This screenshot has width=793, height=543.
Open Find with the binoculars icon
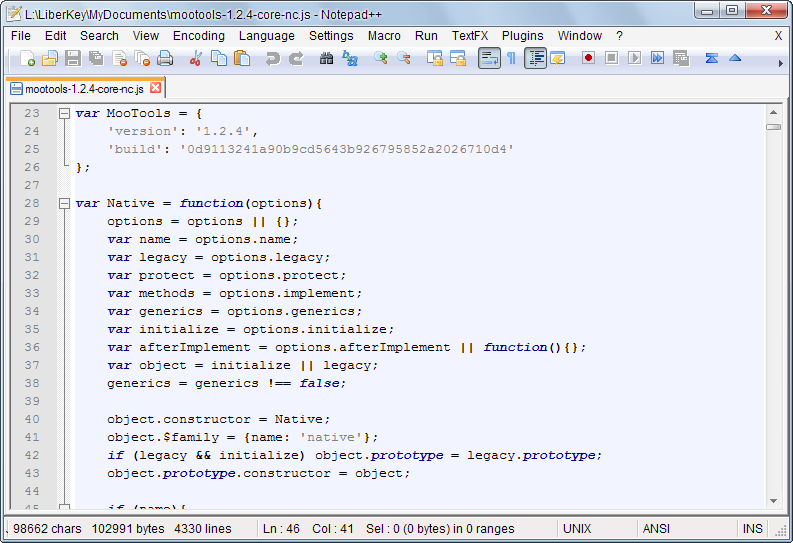coord(326,59)
